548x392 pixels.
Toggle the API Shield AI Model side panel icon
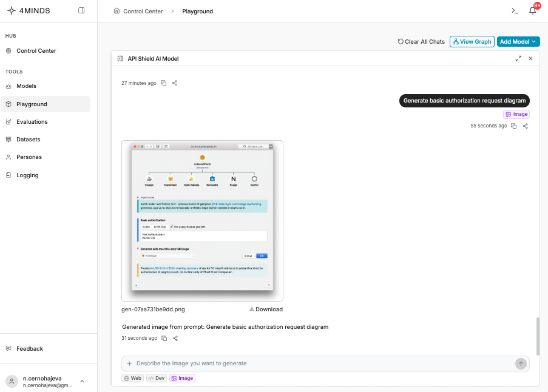(x=121, y=59)
